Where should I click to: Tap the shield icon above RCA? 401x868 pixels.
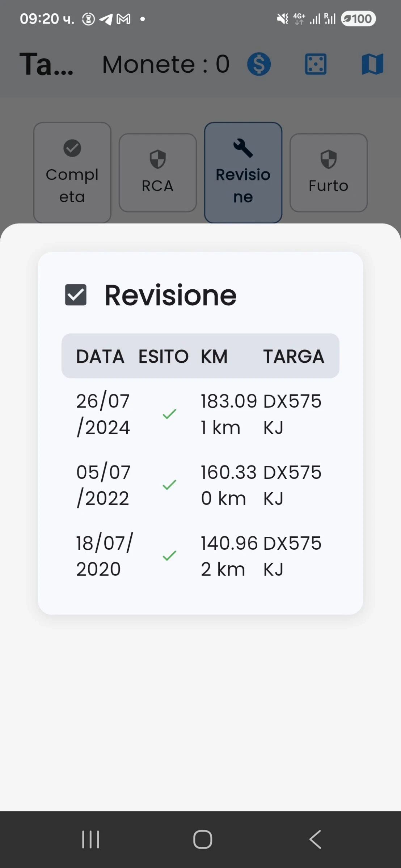[157, 159]
